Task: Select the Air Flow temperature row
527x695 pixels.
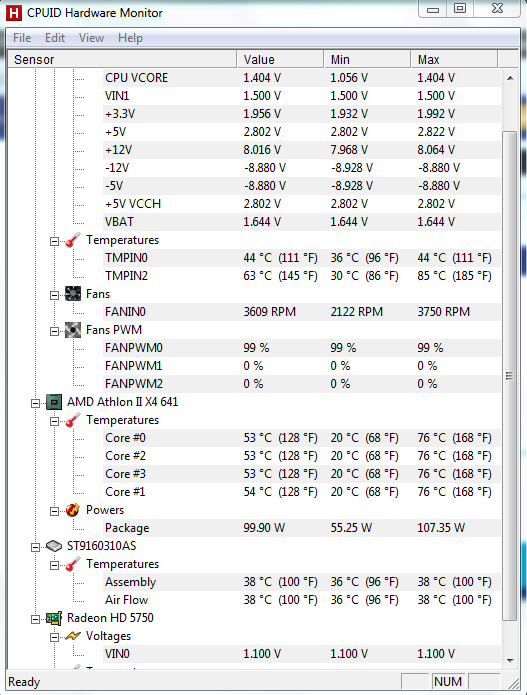Action: (x=302, y=600)
